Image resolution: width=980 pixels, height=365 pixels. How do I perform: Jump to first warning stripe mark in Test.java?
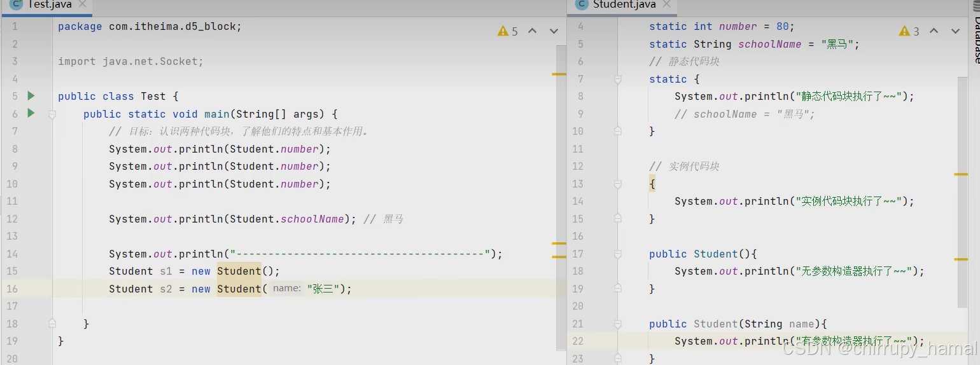click(x=559, y=74)
